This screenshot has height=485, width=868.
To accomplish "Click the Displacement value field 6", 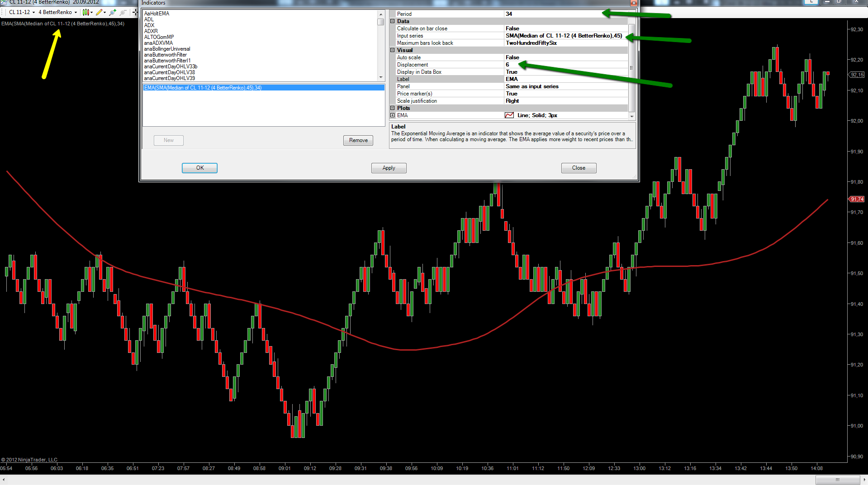I will pos(565,65).
